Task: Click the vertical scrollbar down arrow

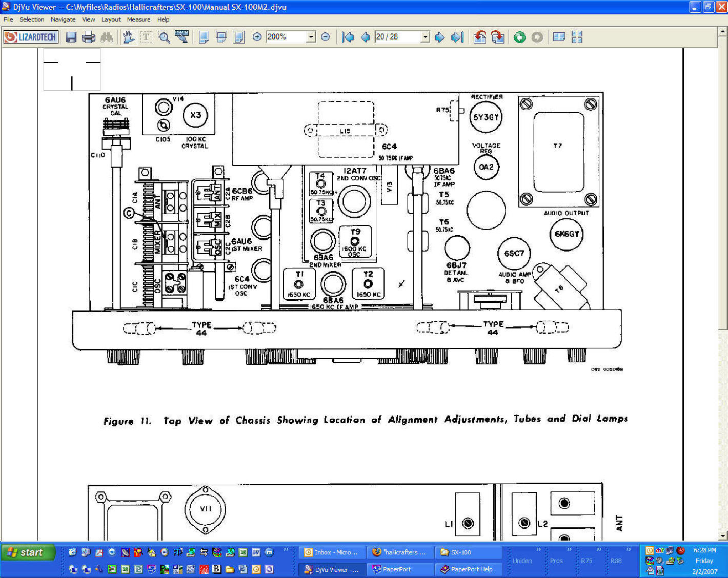Action: pos(723,536)
